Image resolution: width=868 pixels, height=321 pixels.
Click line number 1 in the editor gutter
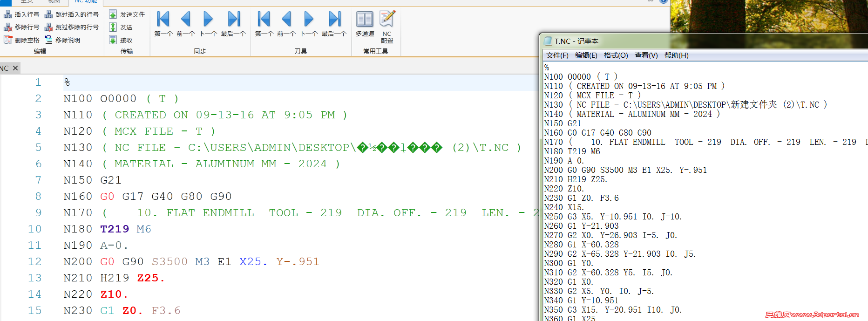(x=38, y=82)
